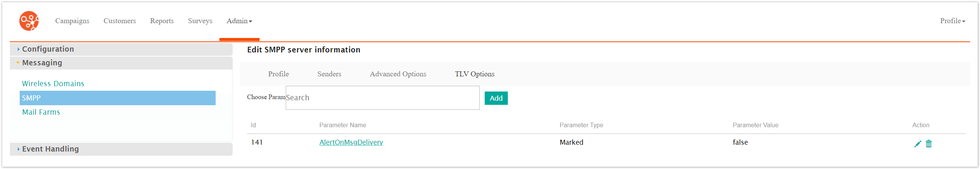Go to Campaigns in the navigation bar
This screenshot has height=169, width=980.
[x=72, y=21]
